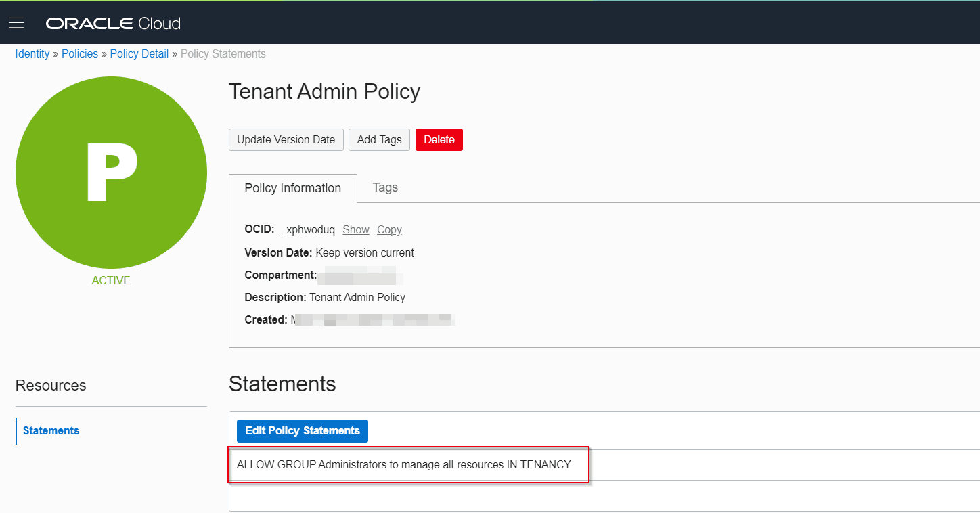The height and width of the screenshot is (513, 980).
Task: Click the Delete button
Action: tap(439, 139)
